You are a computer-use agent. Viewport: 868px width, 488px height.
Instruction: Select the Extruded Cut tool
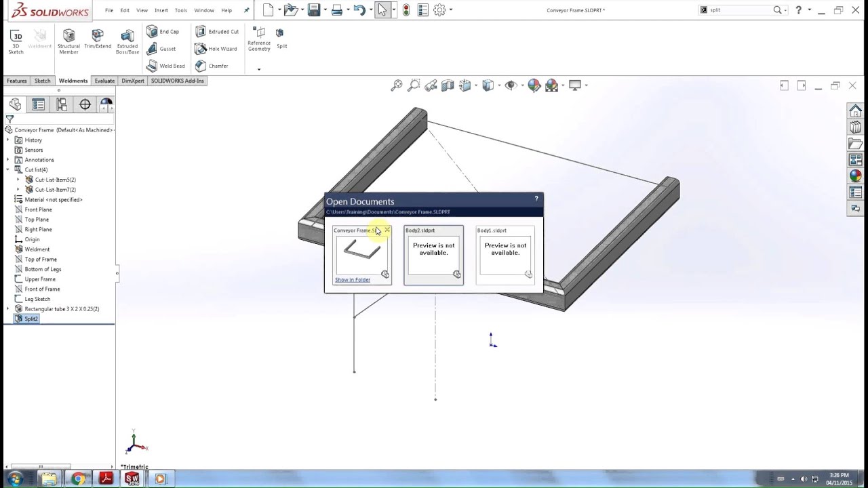tap(217, 32)
